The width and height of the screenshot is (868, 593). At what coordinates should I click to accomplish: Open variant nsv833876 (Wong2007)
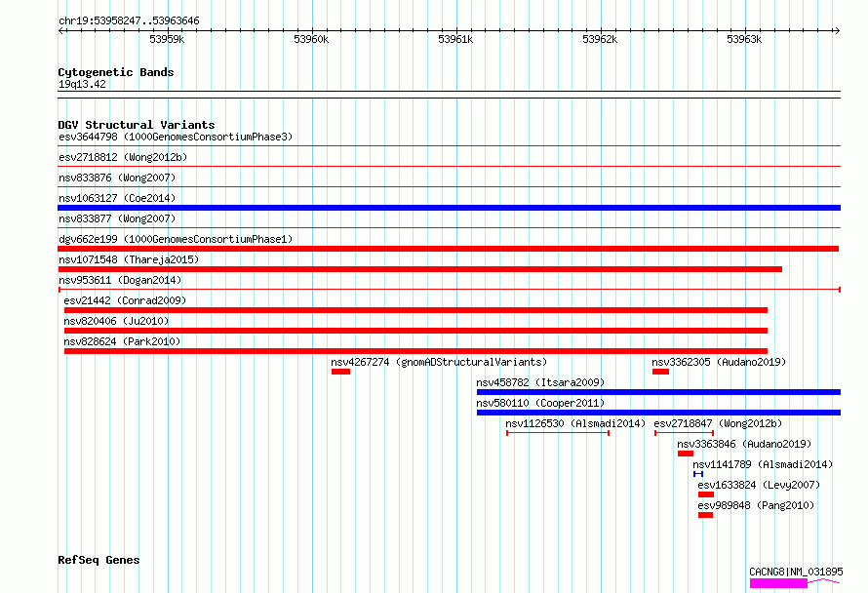[117, 178]
